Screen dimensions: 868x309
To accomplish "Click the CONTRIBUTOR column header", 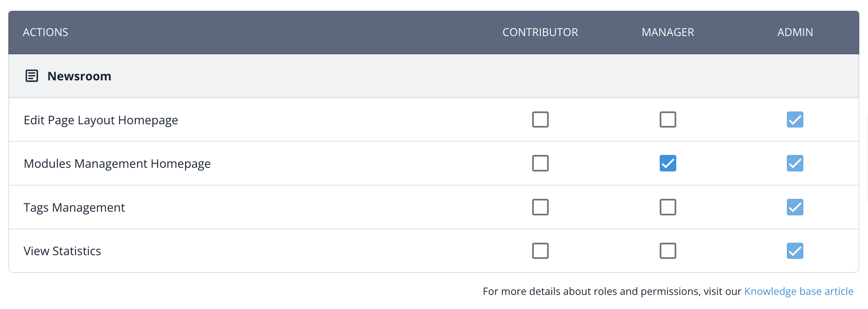I will point(540,32).
